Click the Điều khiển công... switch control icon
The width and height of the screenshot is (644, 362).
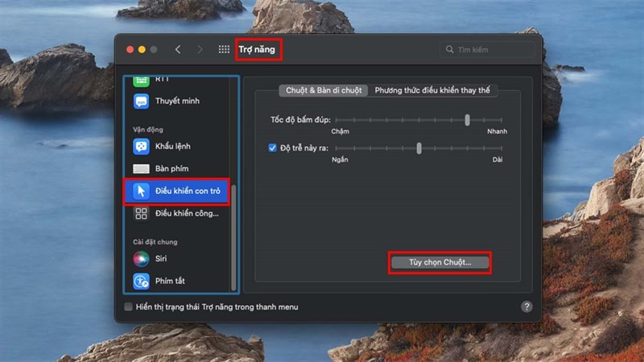[142, 213]
